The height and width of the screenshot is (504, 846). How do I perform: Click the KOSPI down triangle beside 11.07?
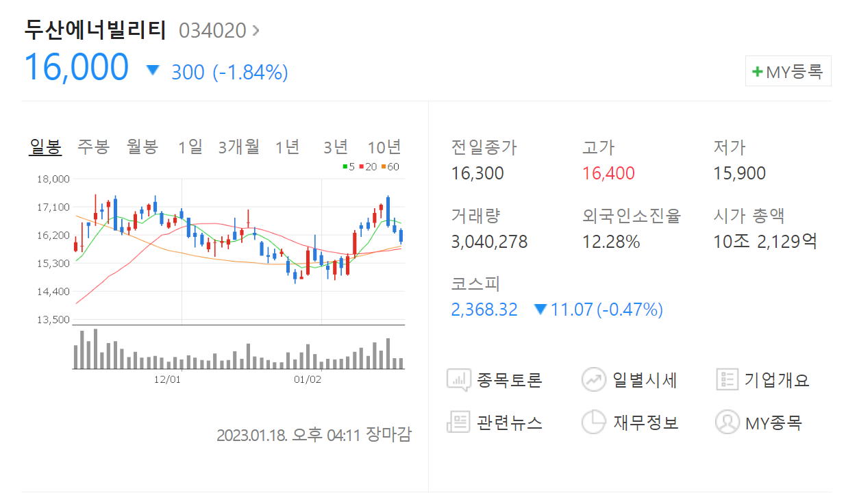pos(540,310)
